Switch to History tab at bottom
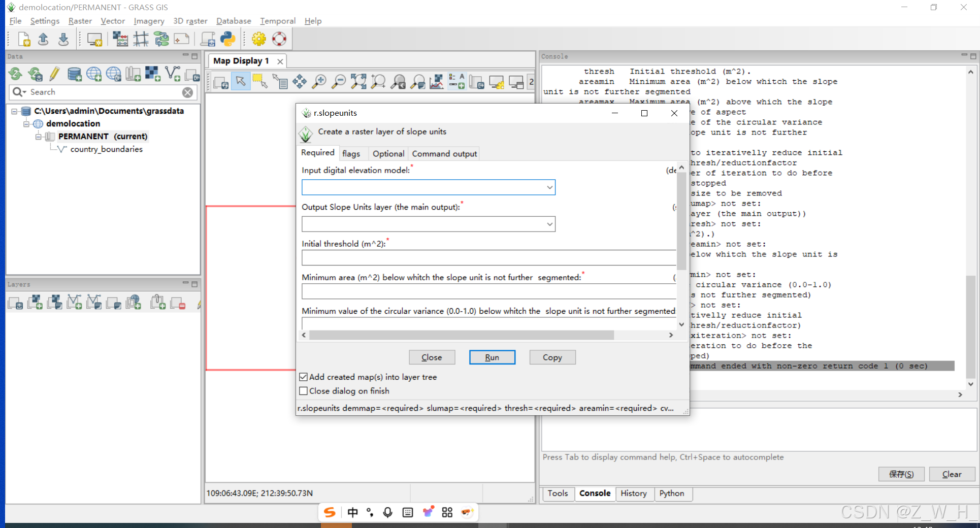 634,493
